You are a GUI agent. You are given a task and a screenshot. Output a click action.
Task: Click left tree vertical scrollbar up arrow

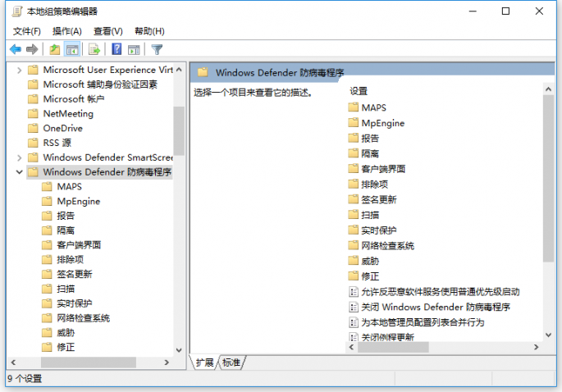pyautogui.click(x=179, y=70)
